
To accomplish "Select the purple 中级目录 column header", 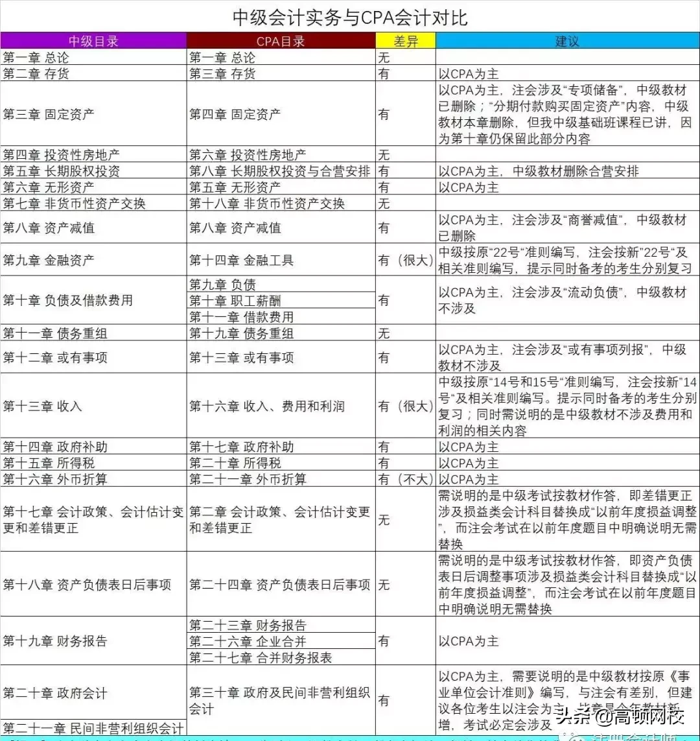I will pyautogui.click(x=93, y=40).
